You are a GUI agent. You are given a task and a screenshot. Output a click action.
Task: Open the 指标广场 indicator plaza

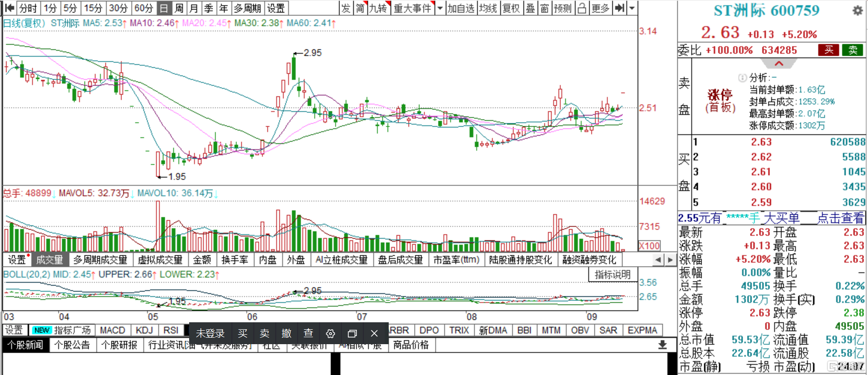pyautogui.click(x=62, y=330)
